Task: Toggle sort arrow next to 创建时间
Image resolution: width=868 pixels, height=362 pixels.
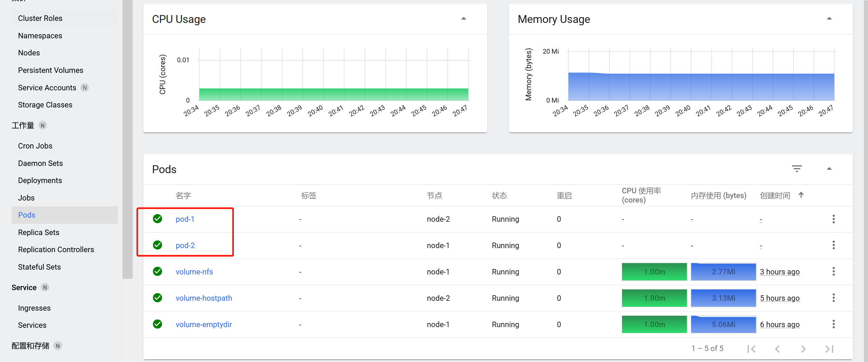Action: pos(801,195)
